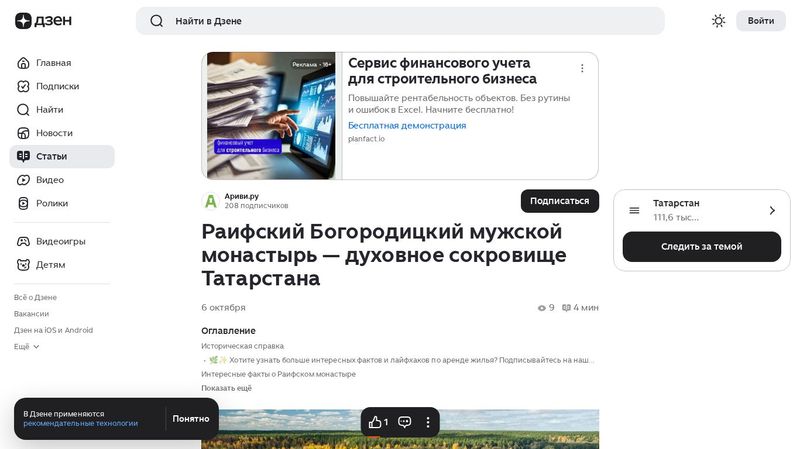Open the 'Детям' section
Image resolution: width=800 pixels, height=449 pixels.
[50, 265]
